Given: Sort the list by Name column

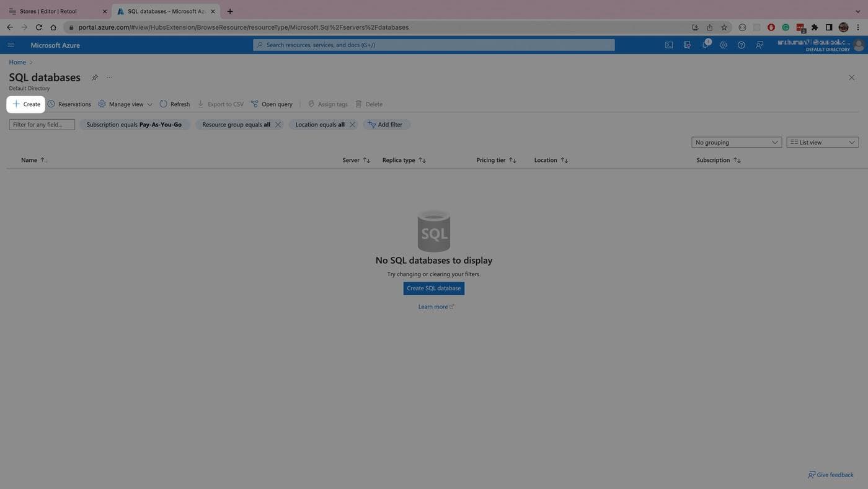Looking at the screenshot, I should pyautogui.click(x=29, y=160).
